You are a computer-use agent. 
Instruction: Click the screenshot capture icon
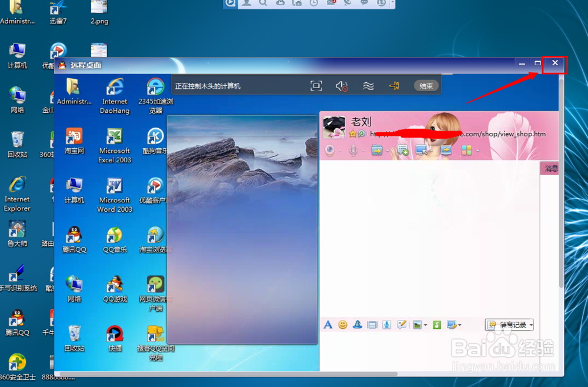(452, 325)
